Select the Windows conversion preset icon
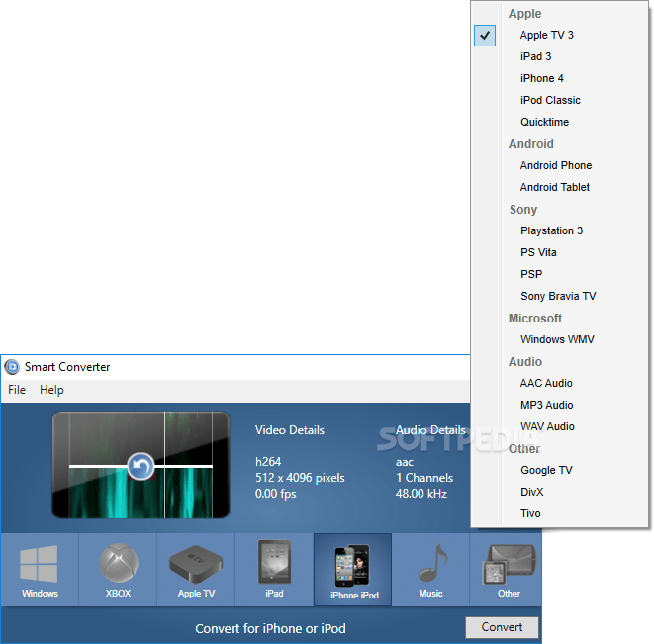 (x=40, y=570)
